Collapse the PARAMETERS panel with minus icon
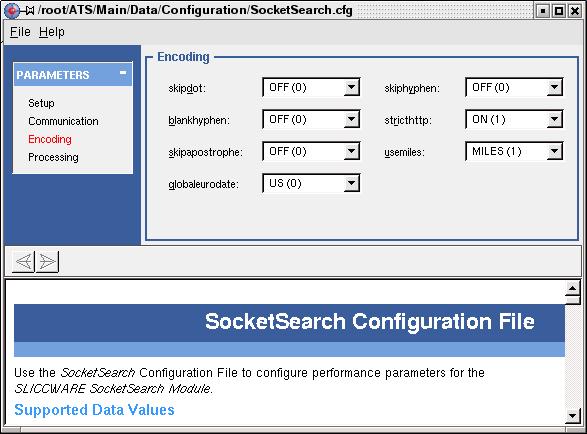This screenshot has height=434, width=587. point(123,73)
